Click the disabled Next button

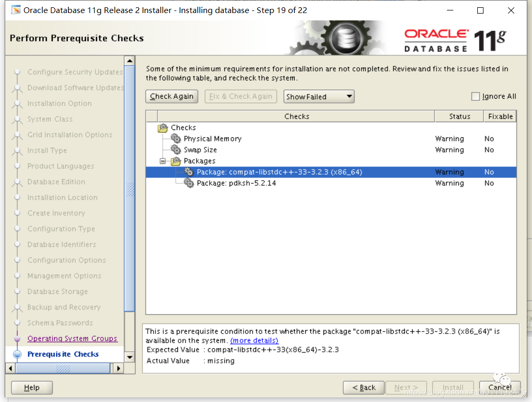pos(406,387)
